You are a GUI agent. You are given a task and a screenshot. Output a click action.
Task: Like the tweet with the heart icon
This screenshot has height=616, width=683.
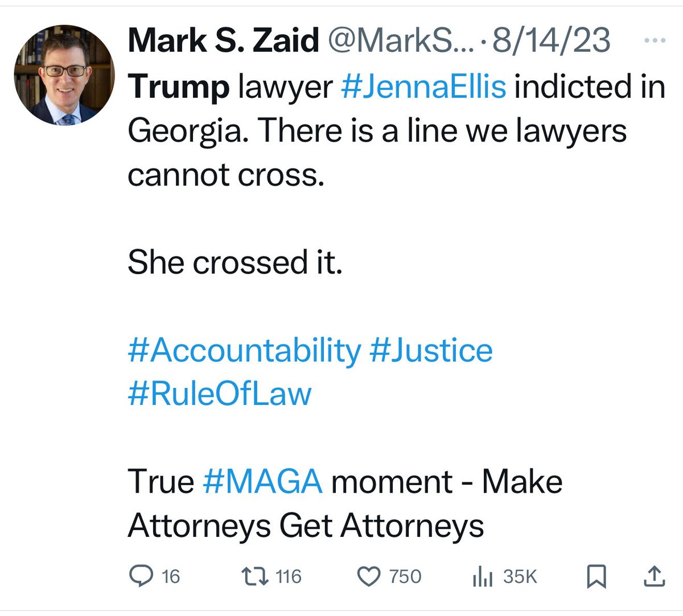368,577
